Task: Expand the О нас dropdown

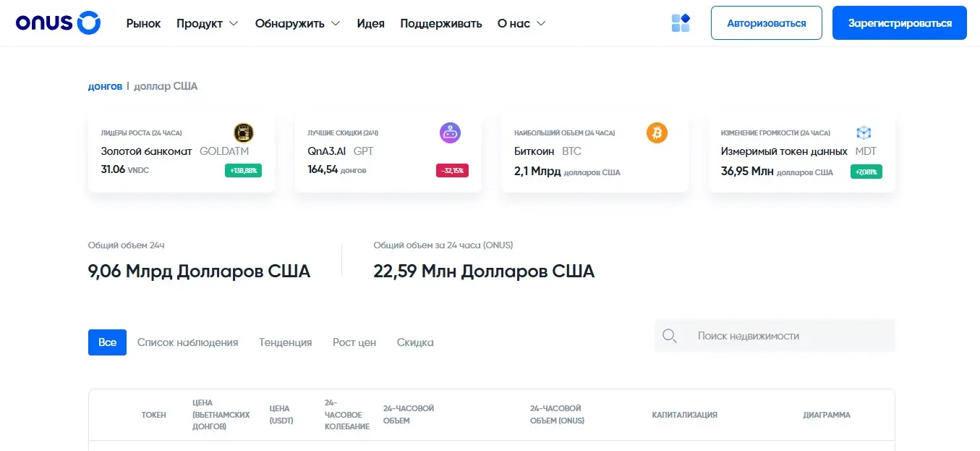Action: 521,22
